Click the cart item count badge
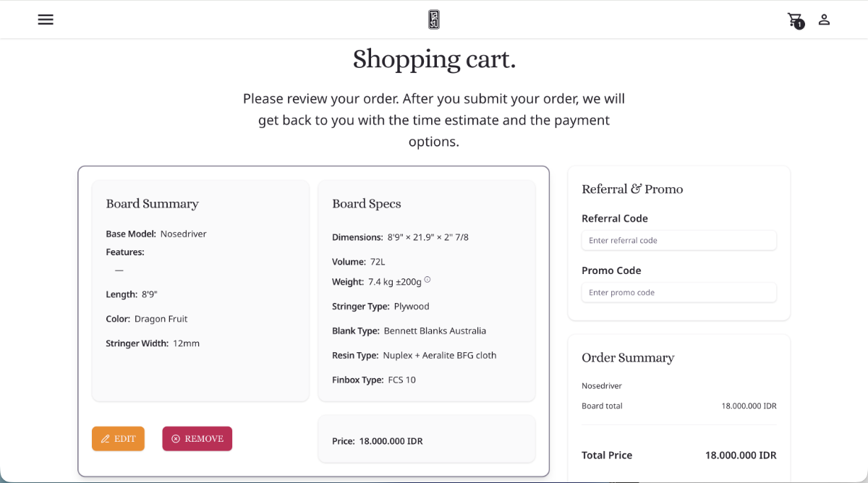This screenshot has width=868, height=483. click(x=799, y=25)
